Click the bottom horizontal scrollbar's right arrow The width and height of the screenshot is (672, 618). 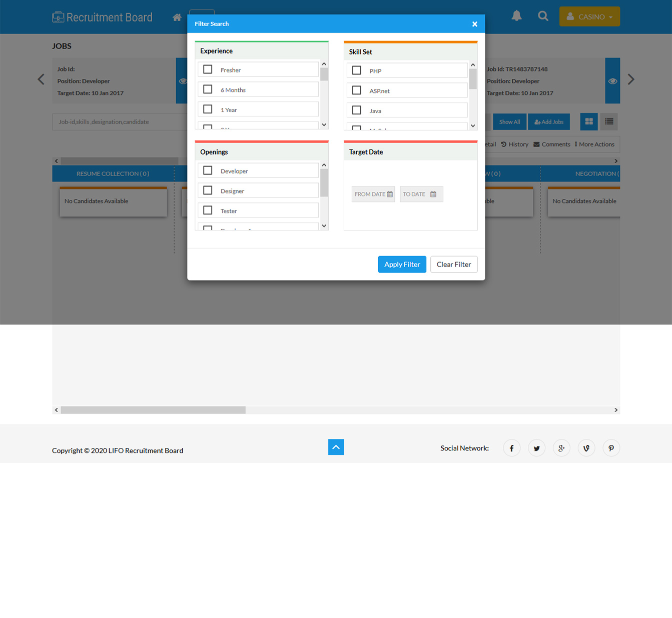616,410
